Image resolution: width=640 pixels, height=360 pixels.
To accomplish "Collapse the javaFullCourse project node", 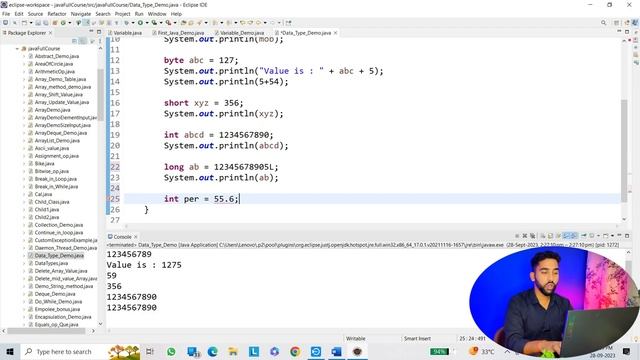I will (17, 49).
